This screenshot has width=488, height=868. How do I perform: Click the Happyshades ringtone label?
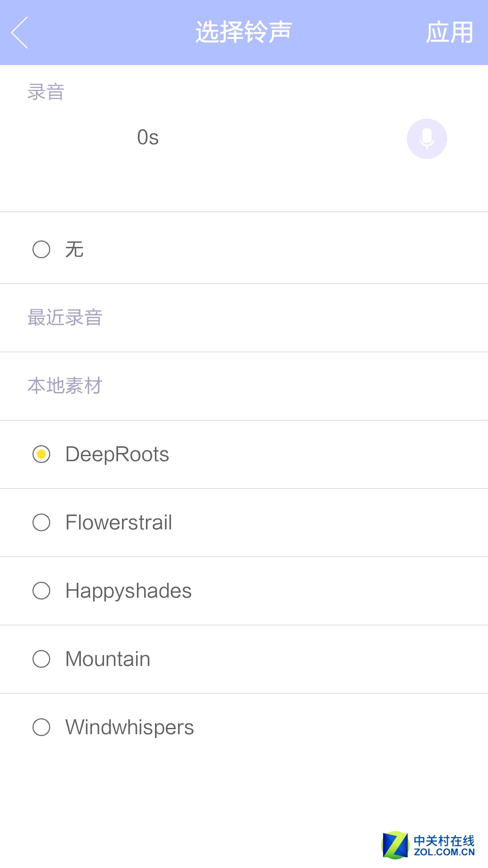coord(128,591)
